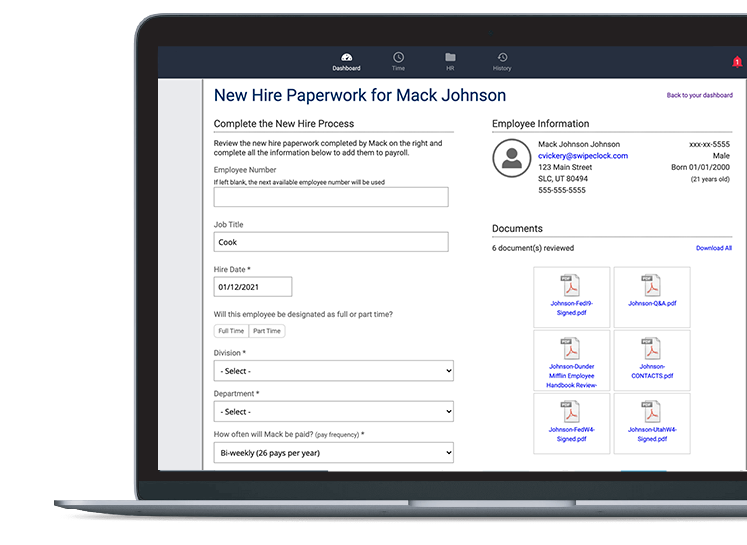Open the HR folder icon
Image resolution: width=747 pixels, height=545 pixels.
click(450, 57)
